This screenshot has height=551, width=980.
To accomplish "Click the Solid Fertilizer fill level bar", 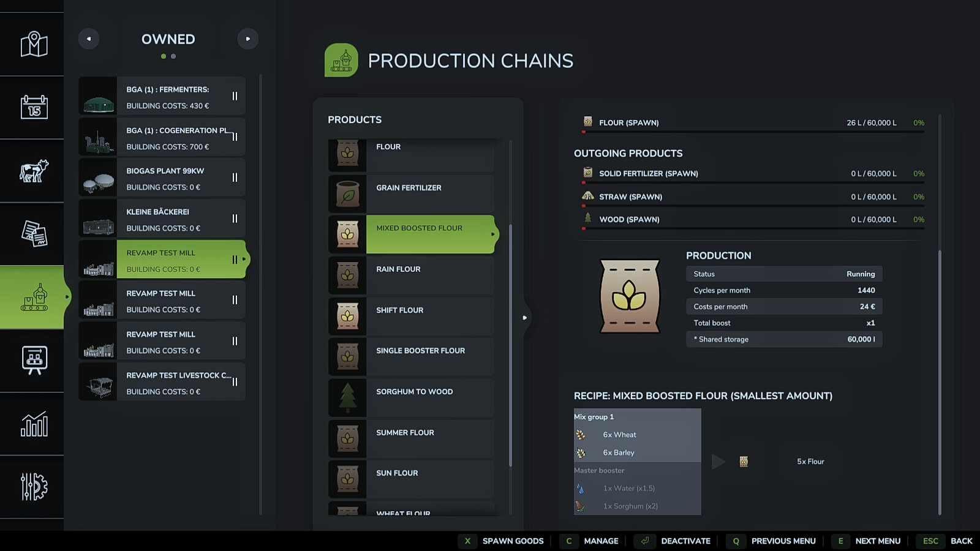I will 753,182.
